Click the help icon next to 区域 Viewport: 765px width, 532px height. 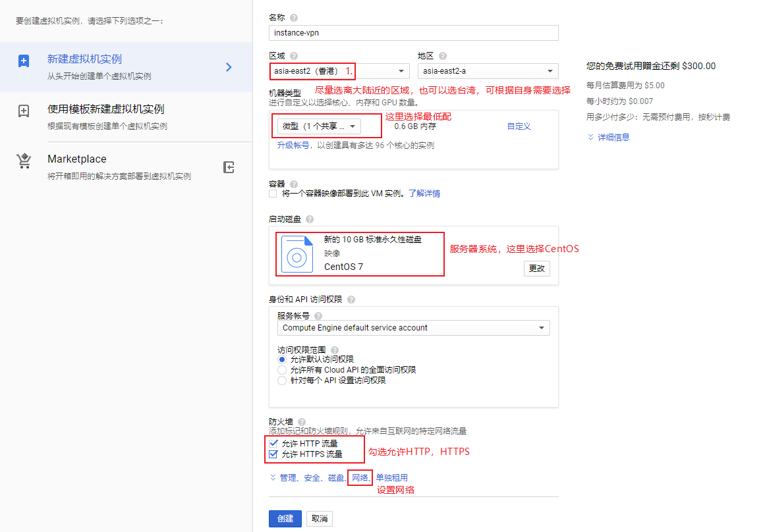[x=294, y=55]
